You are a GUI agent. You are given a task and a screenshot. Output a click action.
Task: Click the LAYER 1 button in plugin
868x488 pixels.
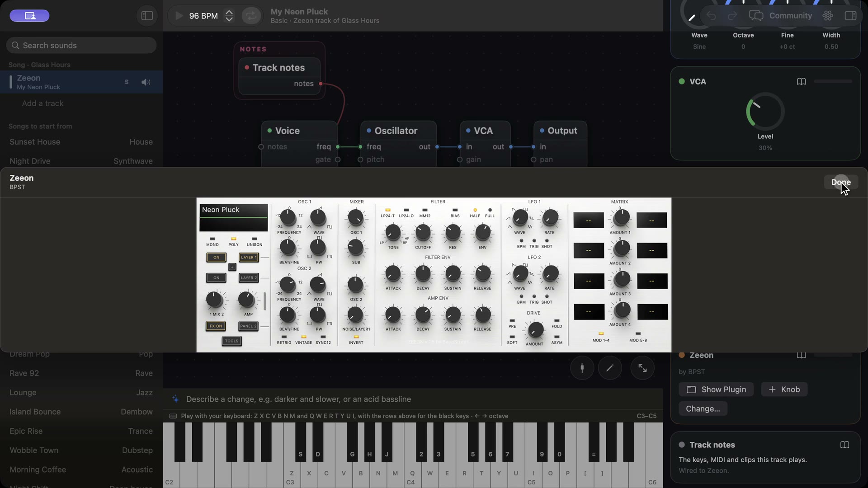coord(249,258)
